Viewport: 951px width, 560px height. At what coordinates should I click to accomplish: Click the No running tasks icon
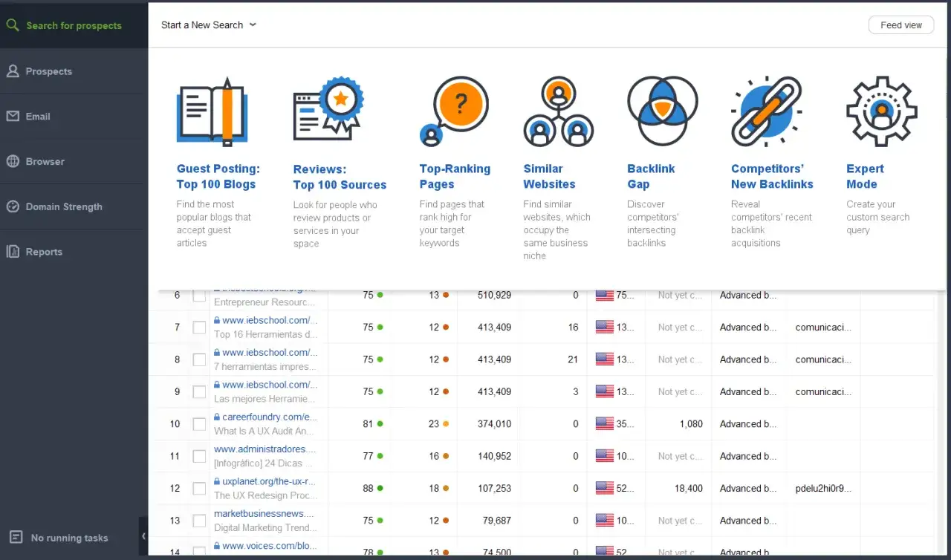[x=16, y=538]
